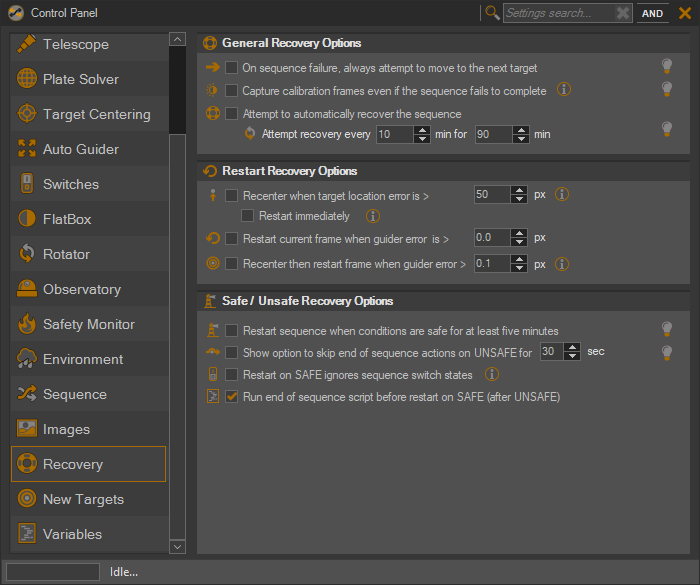Enable recenter when target location error
This screenshot has width=700, height=585.
click(x=231, y=196)
